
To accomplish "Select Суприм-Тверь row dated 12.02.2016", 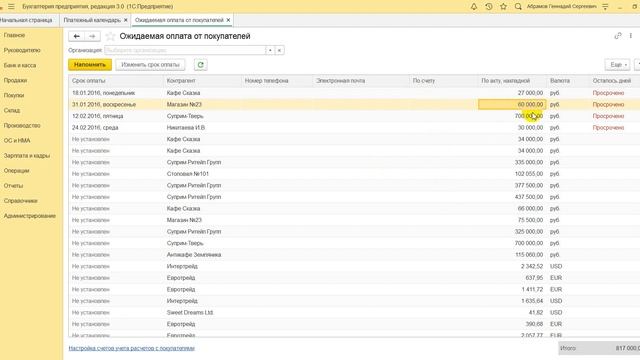I will (354, 116).
